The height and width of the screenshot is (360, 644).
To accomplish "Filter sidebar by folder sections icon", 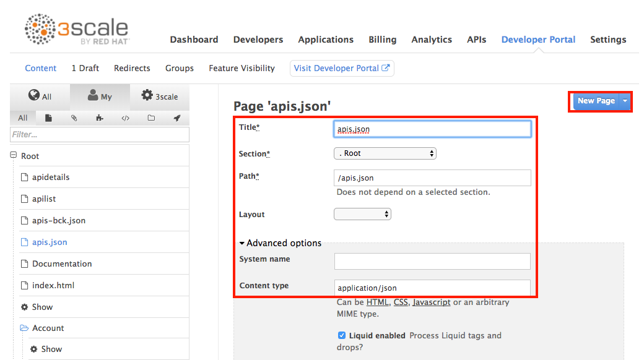I will 151,118.
